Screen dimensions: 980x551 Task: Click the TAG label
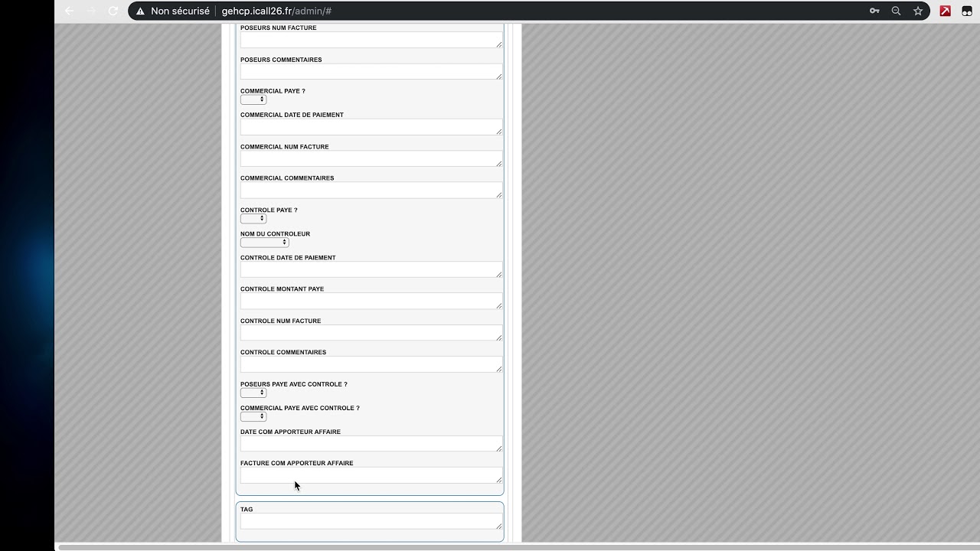tap(247, 510)
